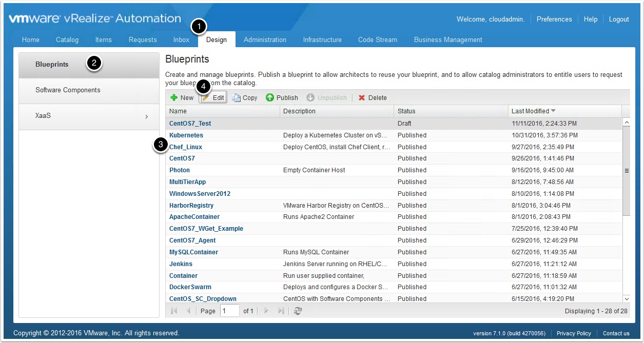Click 'Runs Apache2 Container' description
The height and width of the screenshot is (343, 644).
pyautogui.click(x=319, y=217)
